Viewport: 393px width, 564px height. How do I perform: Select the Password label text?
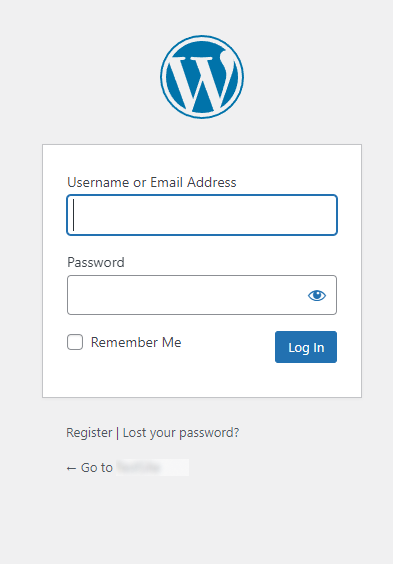click(x=96, y=262)
